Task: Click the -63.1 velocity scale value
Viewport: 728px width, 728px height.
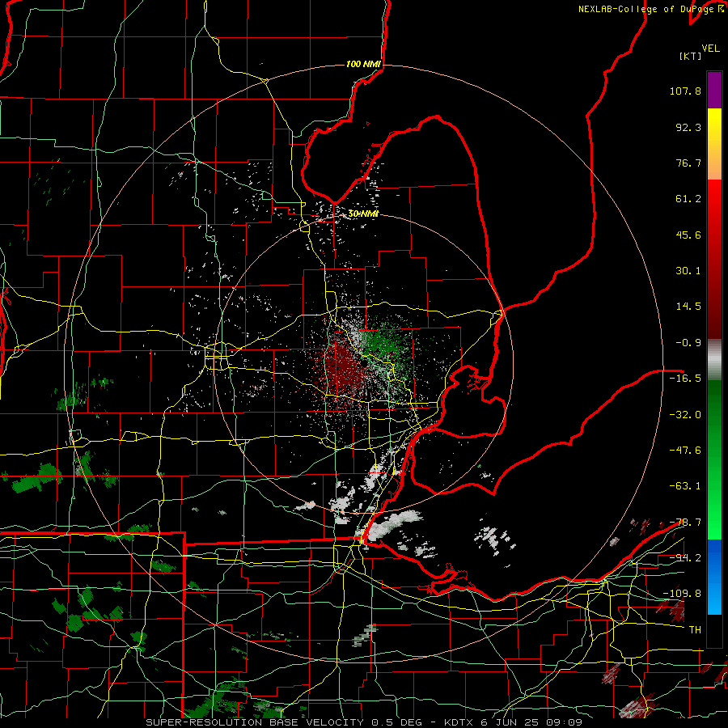Action: coord(685,486)
